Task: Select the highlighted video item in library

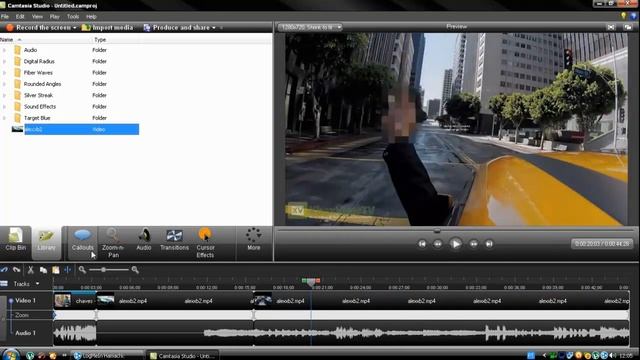Action: click(76, 129)
